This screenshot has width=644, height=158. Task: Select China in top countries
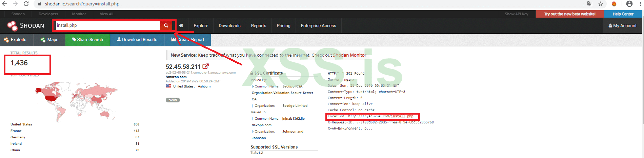(x=15, y=150)
